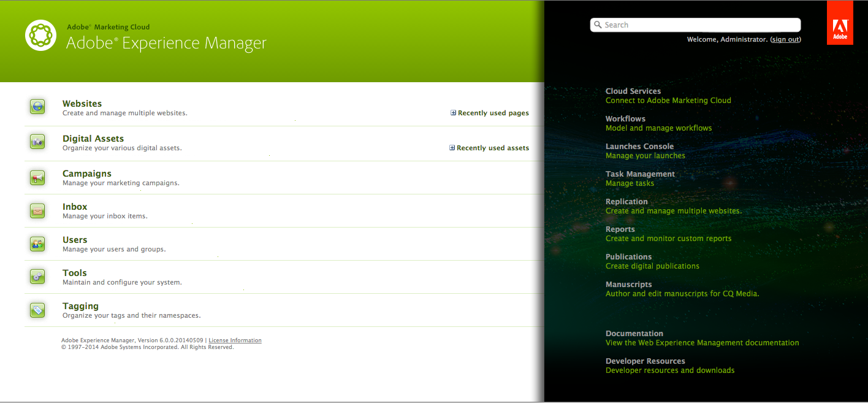
Task: Click the Workflows heading
Action: click(x=625, y=119)
